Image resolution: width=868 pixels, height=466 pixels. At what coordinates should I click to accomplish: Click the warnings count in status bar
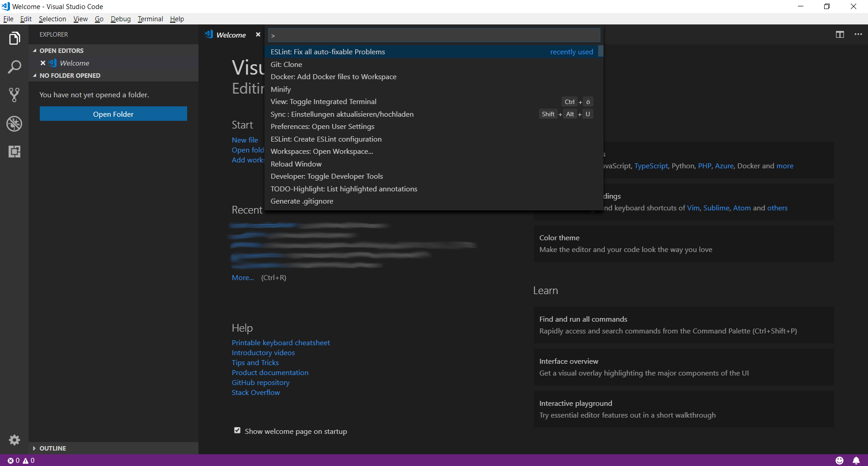tap(29, 461)
